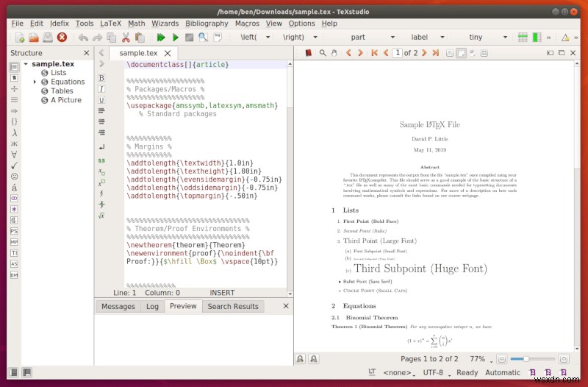The width and height of the screenshot is (588, 387).
Task: Apply bold with the B icon
Action: click(101, 78)
